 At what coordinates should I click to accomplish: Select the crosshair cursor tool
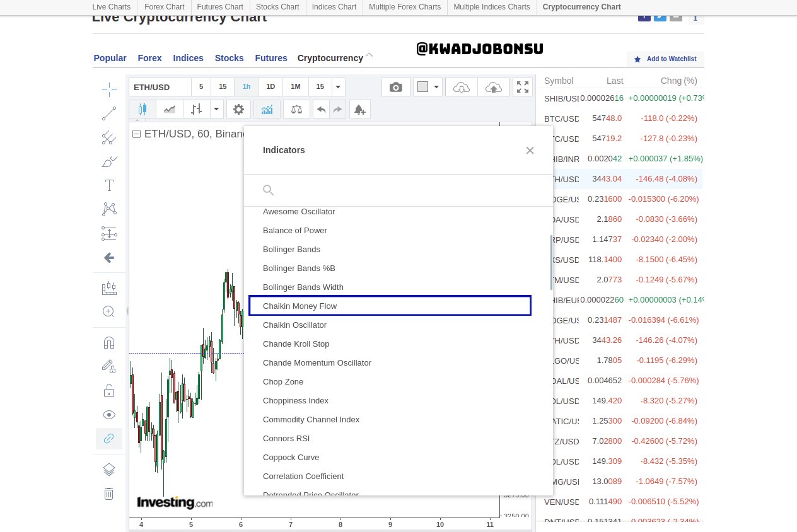[109, 90]
